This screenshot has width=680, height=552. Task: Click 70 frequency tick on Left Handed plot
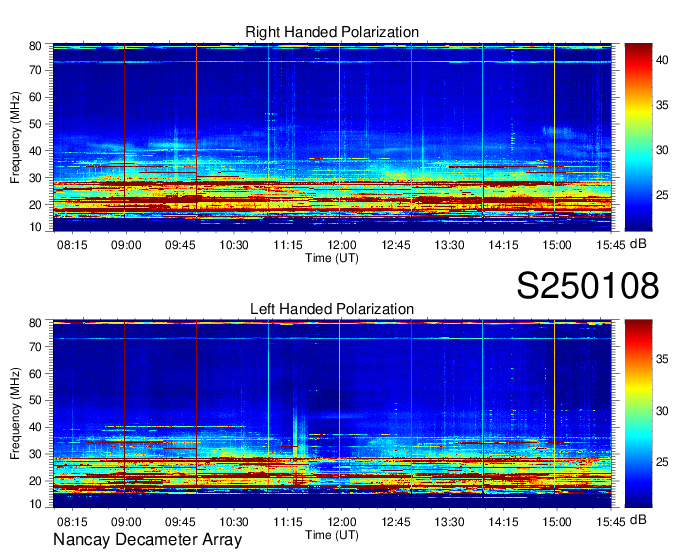pyautogui.click(x=35, y=347)
